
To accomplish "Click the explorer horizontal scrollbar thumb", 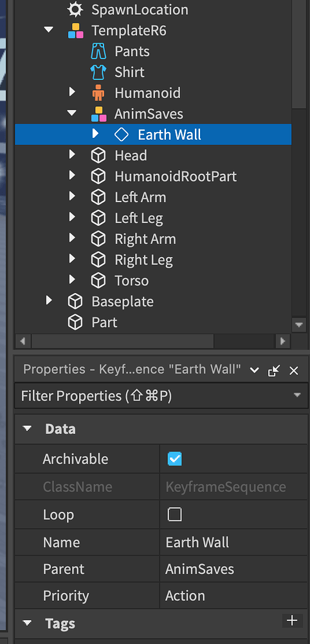I will 123,341.
